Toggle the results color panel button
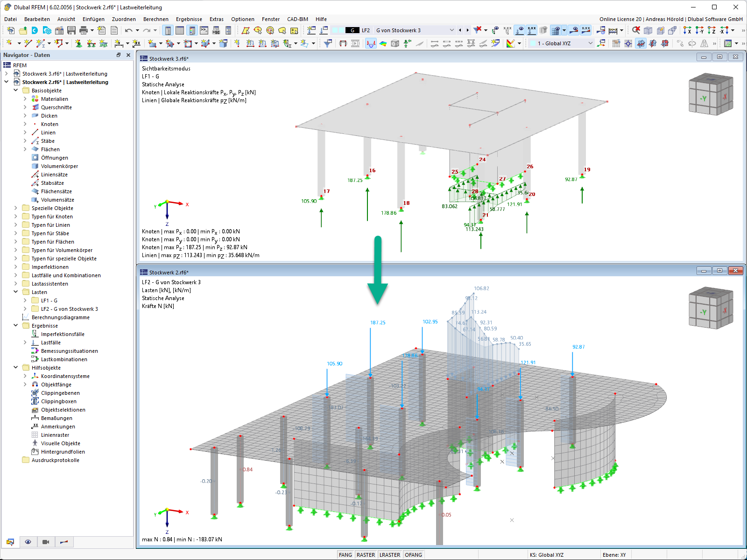Screen dimensions: 747x560 pos(192,30)
